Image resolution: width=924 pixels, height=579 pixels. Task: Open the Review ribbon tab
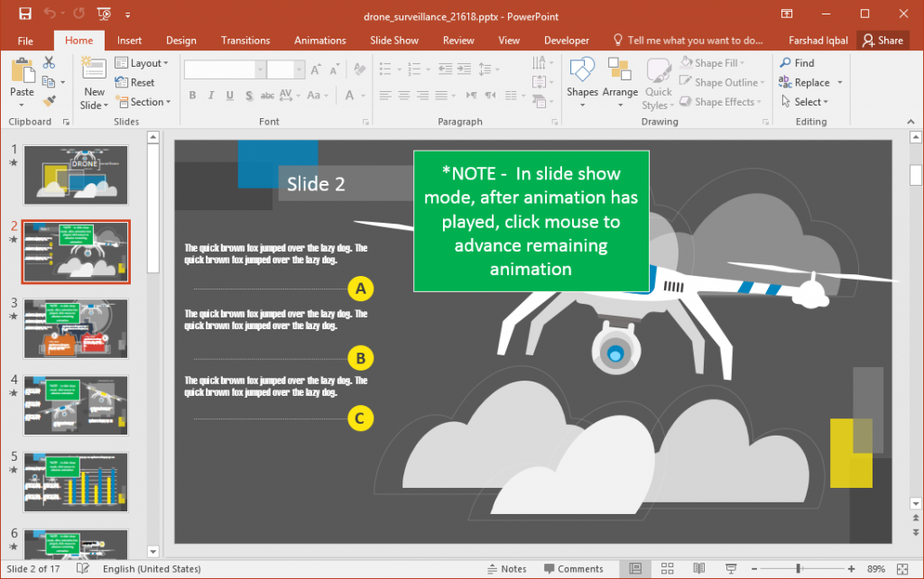[x=458, y=40]
